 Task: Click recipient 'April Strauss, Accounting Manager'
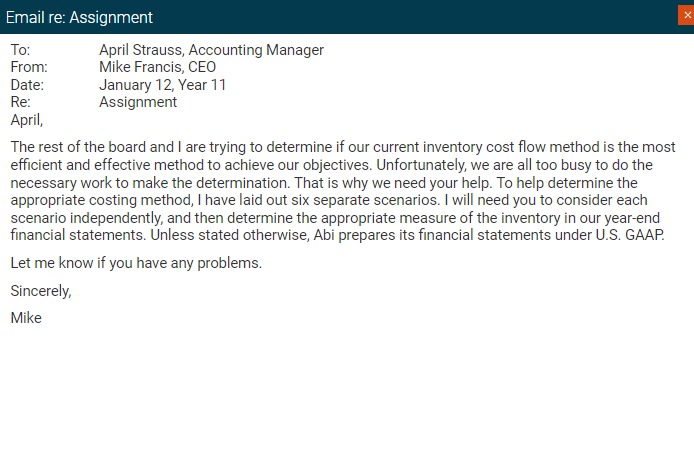pos(211,50)
